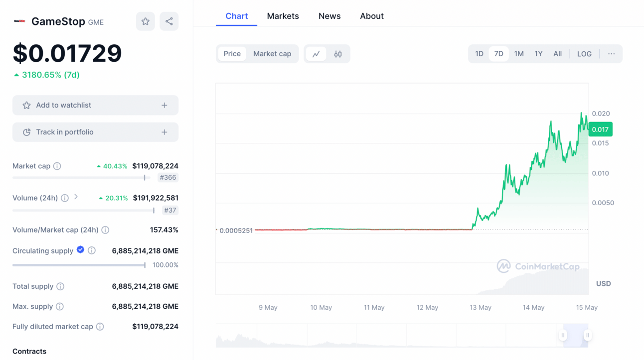The image size is (644, 360).
Task: Click Volume/Market cap info icon
Action: 105,230
